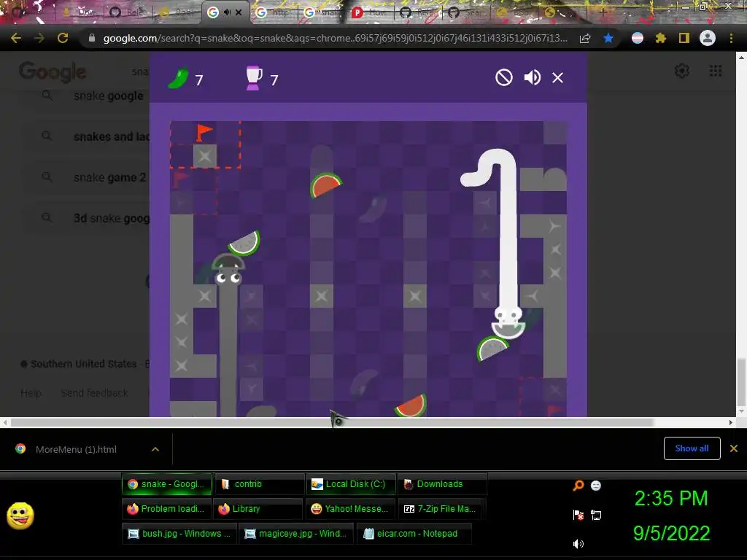Toggle the bookmark star
The height and width of the screenshot is (560, 747).
608,38
